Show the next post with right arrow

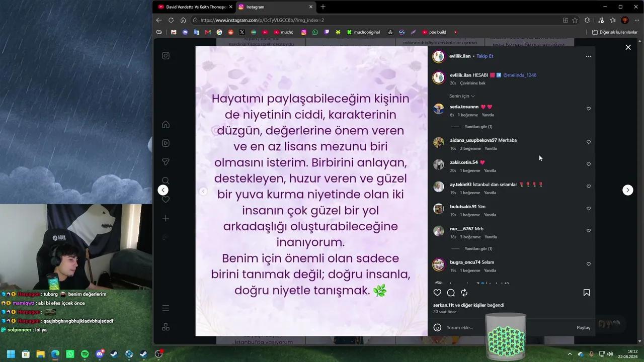click(x=628, y=190)
